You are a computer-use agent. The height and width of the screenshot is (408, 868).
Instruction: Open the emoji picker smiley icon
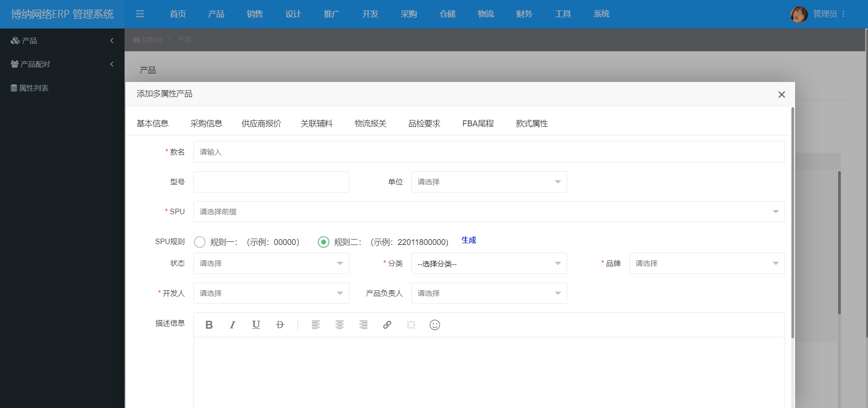(434, 325)
